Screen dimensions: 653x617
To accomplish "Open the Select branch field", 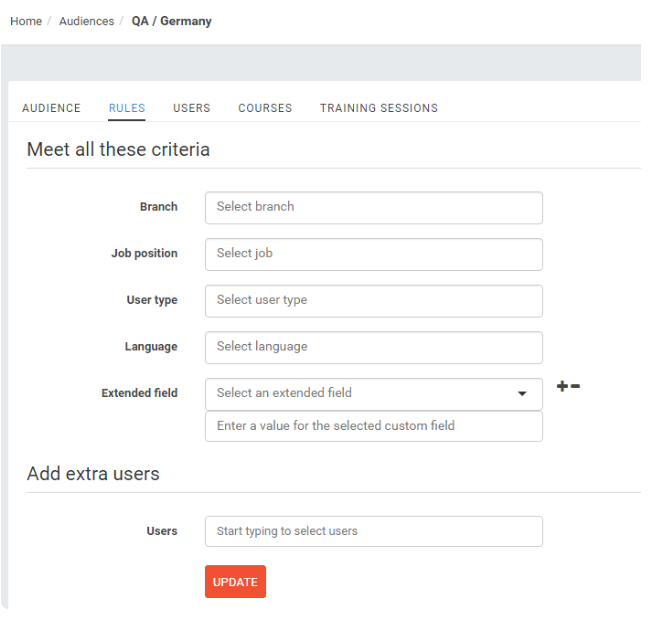I will (x=374, y=208).
